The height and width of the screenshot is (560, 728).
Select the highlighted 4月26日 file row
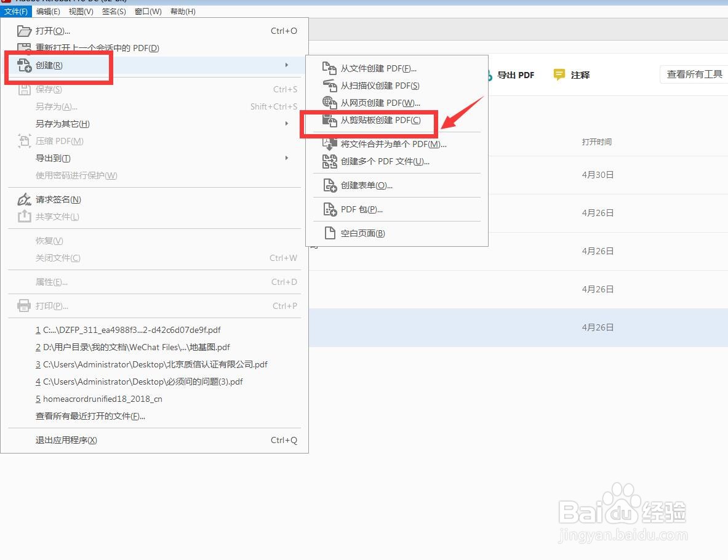point(519,327)
